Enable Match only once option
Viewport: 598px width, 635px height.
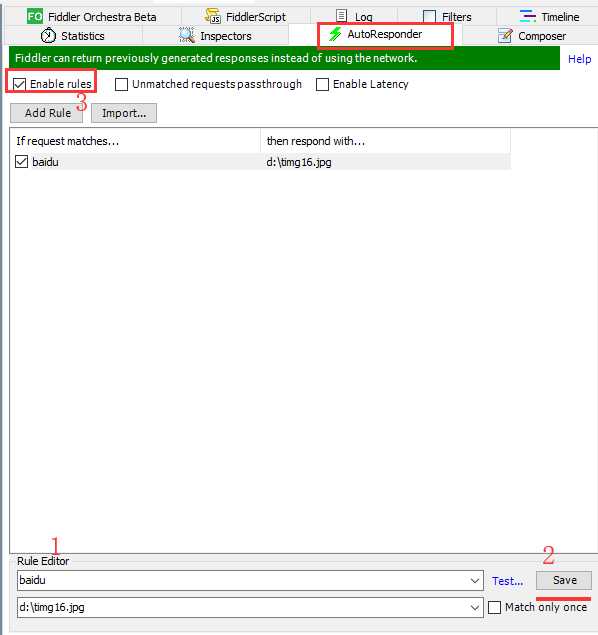pyautogui.click(x=494, y=607)
